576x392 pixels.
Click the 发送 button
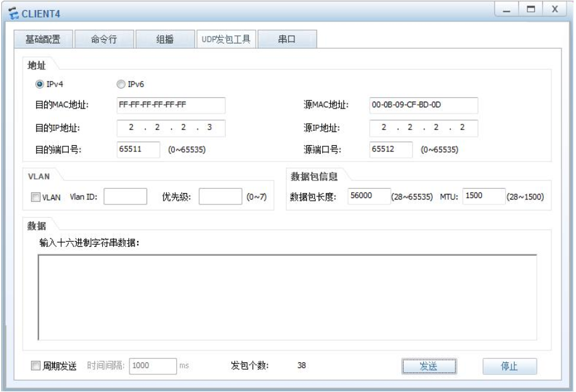pos(429,366)
